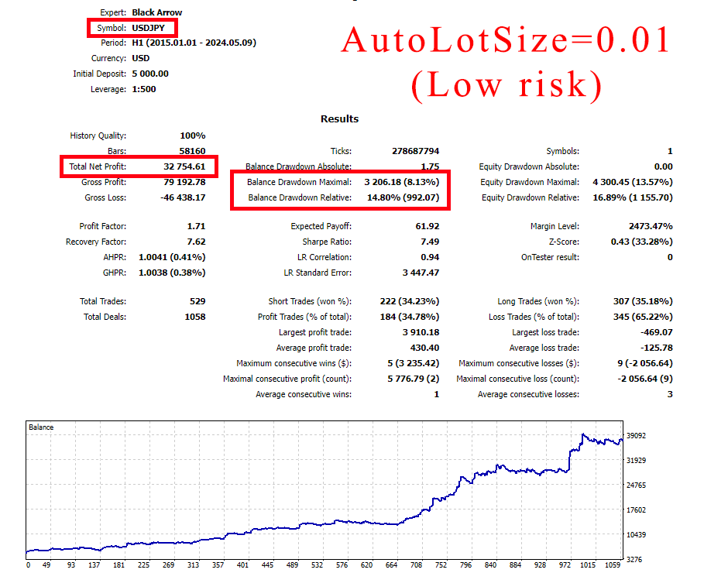728x573 pixels.
Task: Click Balance Drawdown Maximal value 3 206.18 (8.13%)
Action: click(402, 182)
